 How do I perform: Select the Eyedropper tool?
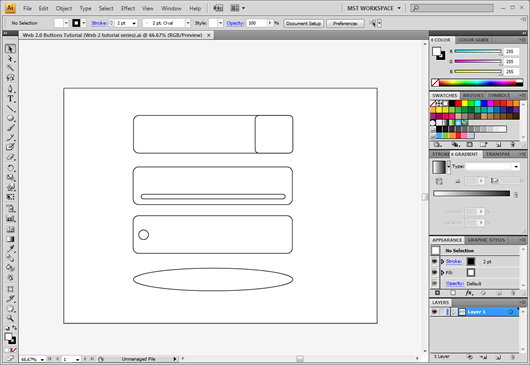click(x=10, y=249)
